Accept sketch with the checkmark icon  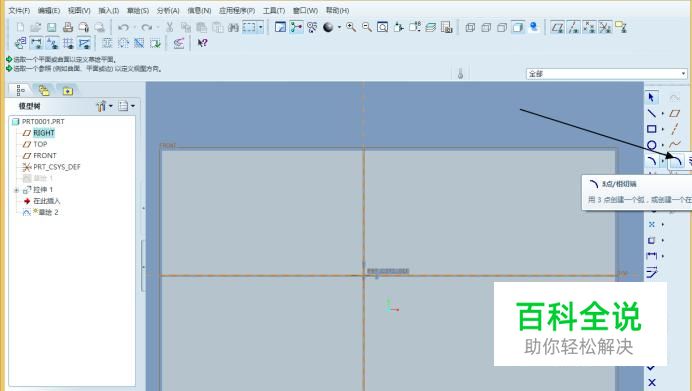[651, 368]
